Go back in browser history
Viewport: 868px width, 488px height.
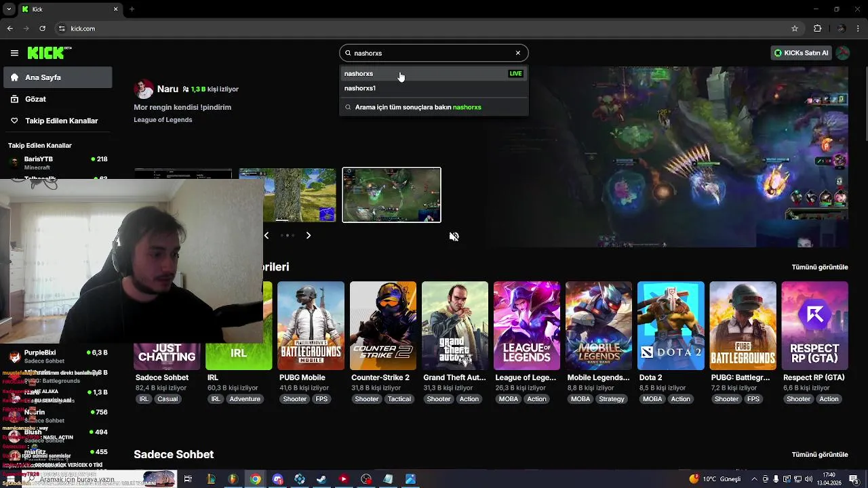pos(9,28)
